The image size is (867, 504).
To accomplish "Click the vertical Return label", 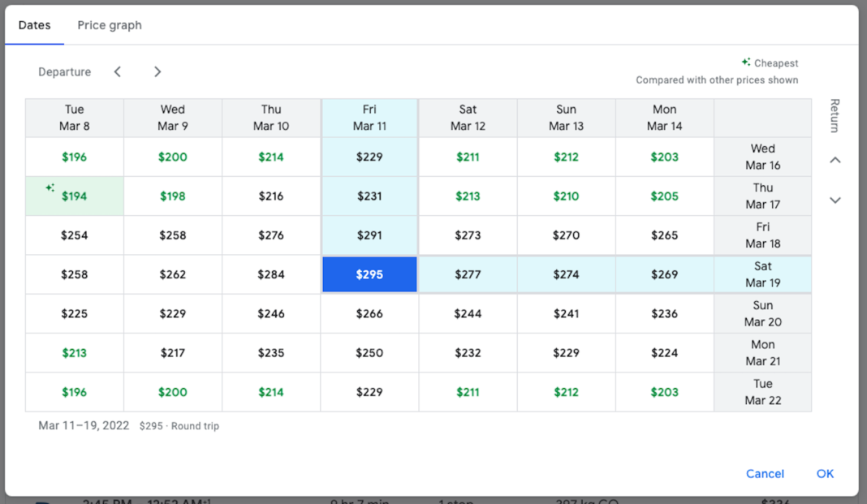I will (x=835, y=116).
